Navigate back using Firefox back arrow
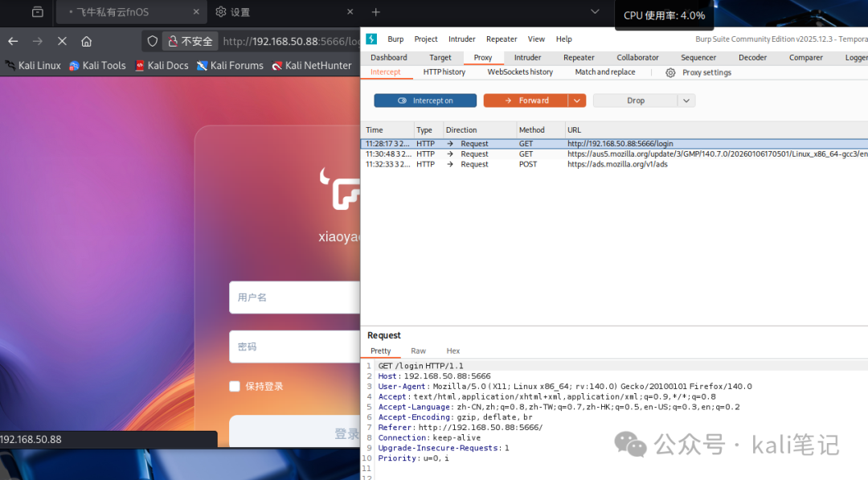The height and width of the screenshot is (480, 868). [x=12, y=40]
